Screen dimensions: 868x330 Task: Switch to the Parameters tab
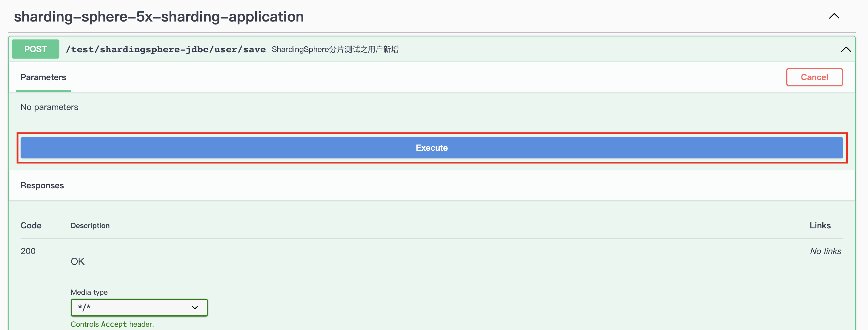point(43,77)
